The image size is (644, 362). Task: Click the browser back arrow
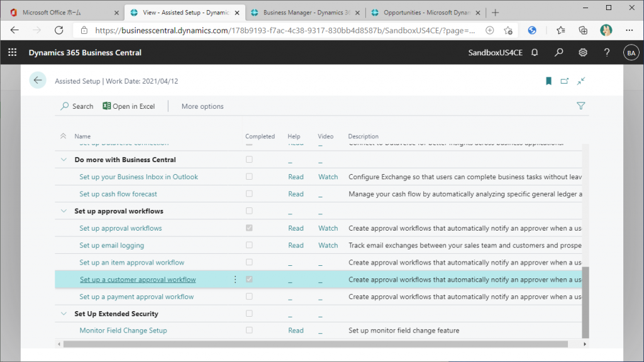[x=15, y=30]
